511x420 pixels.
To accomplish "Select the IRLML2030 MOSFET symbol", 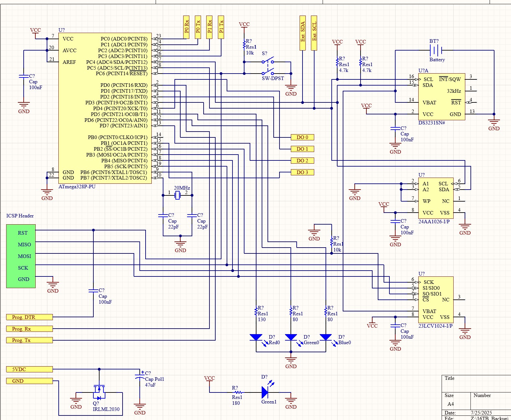I will [x=99, y=393].
